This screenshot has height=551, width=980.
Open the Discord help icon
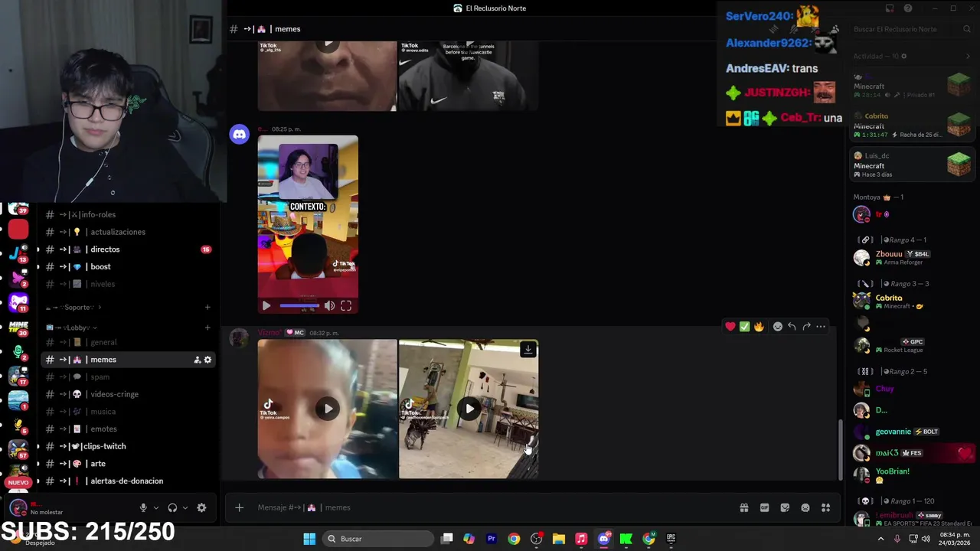tap(908, 8)
